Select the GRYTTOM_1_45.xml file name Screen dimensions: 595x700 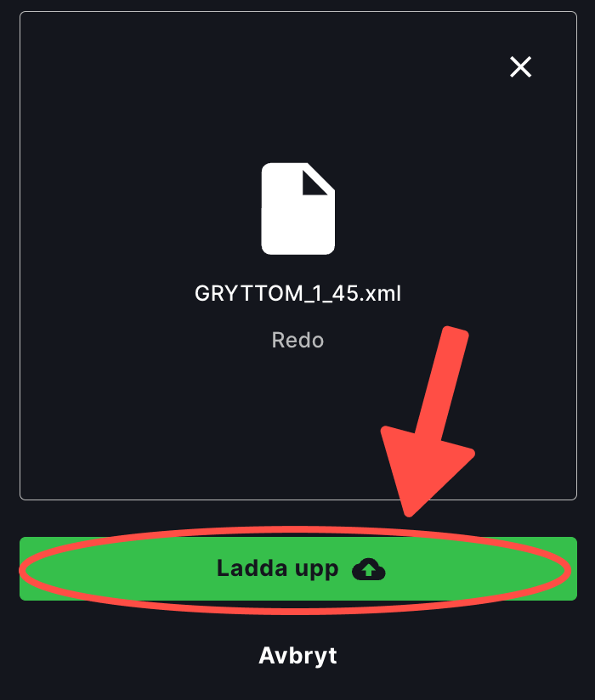click(298, 293)
